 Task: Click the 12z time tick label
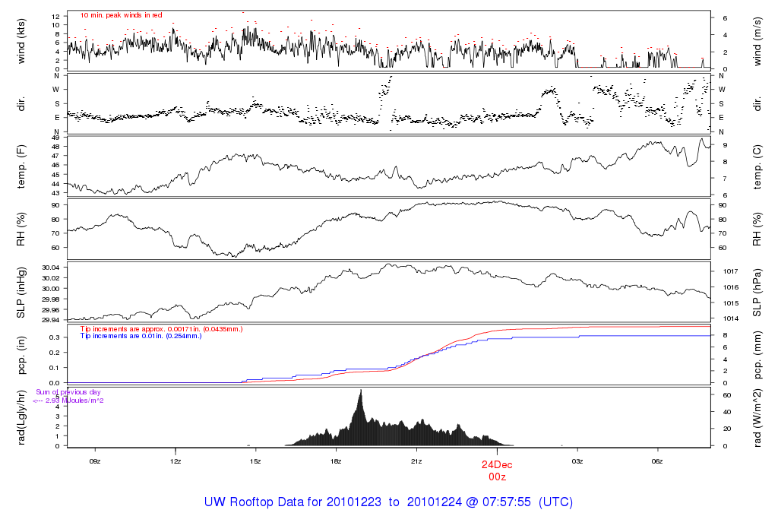176,461
